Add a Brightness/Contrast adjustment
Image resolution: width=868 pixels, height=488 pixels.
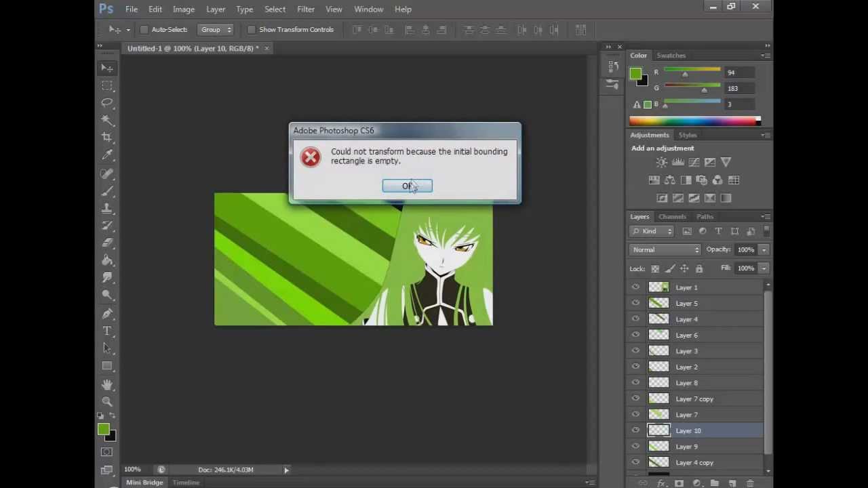pos(662,162)
